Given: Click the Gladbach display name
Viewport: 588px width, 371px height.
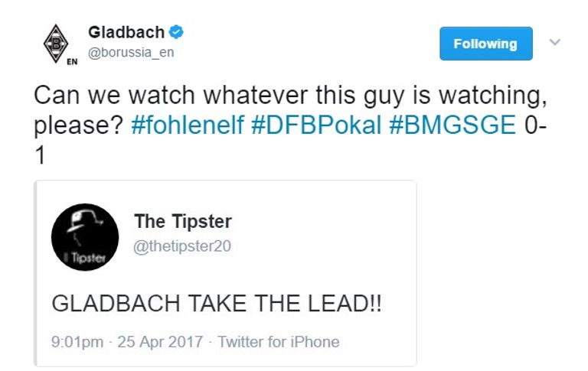Looking at the screenshot, I should click(x=126, y=33).
